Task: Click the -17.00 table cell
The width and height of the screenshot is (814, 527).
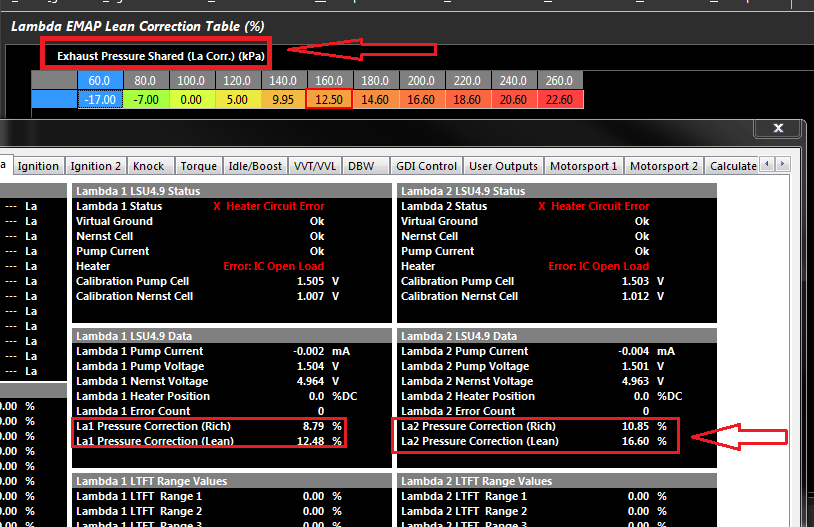Action: click(x=101, y=99)
